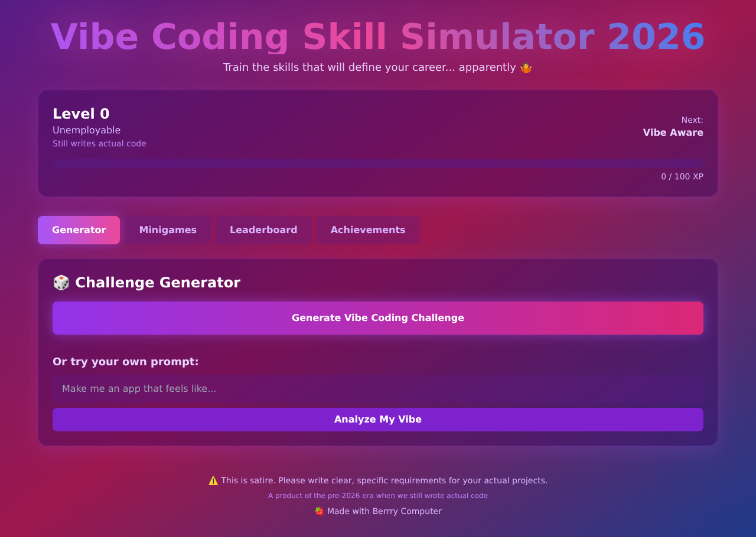Viewport: 756px width, 537px height.
Task: Click the Level 0 heading
Action: (81, 114)
